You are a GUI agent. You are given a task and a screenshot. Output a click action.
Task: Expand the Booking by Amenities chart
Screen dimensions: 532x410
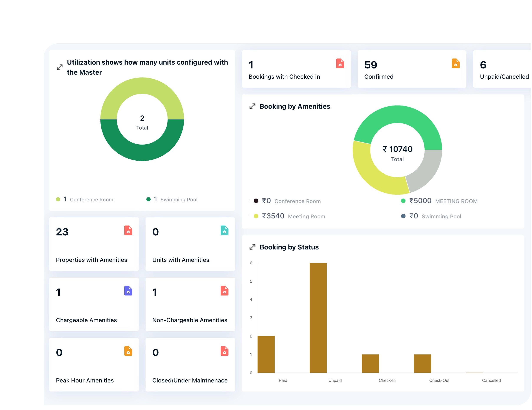(252, 106)
